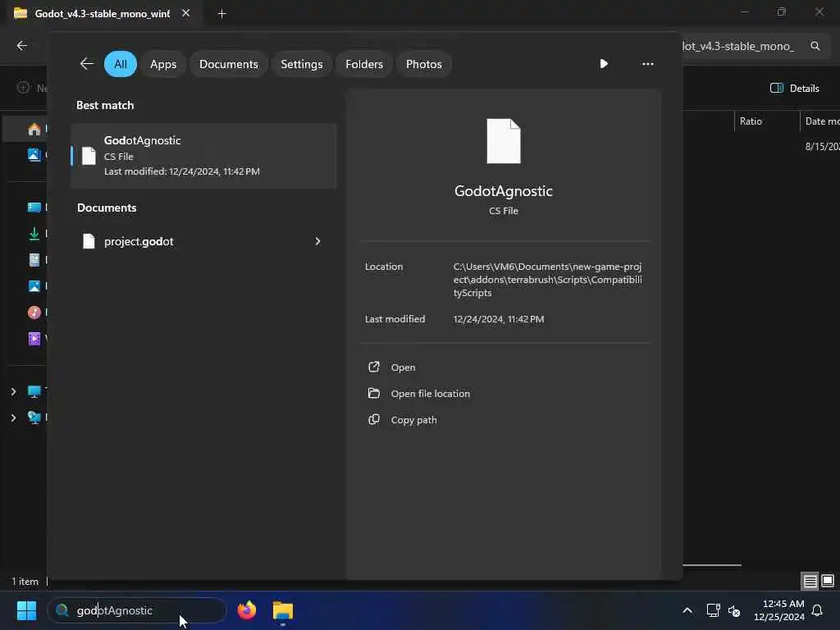Click the muted volume tray icon
840x630 pixels.
click(x=734, y=610)
